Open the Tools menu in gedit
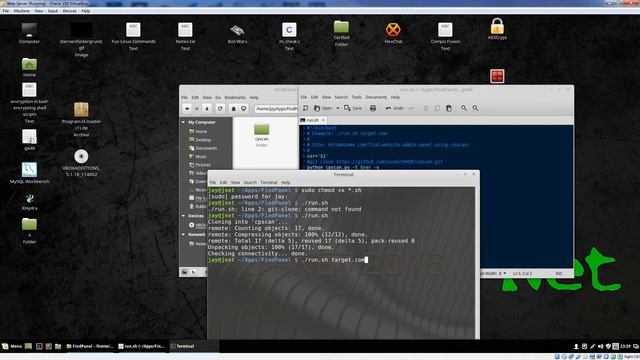Screen dimensions: 640x360 click(x=357, y=97)
